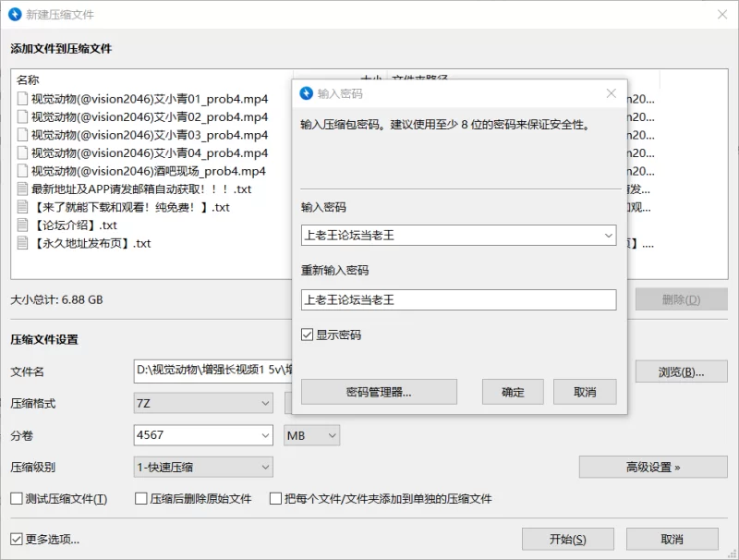739x560 pixels.
Task: Enable 测试压缩文件(T) checkbox
Action: click(17, 499)
